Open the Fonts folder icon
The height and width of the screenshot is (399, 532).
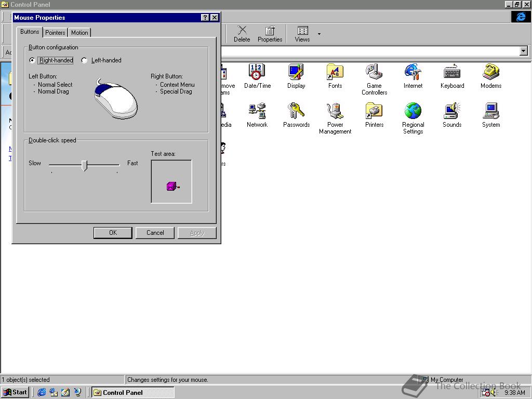coord(335,72)
